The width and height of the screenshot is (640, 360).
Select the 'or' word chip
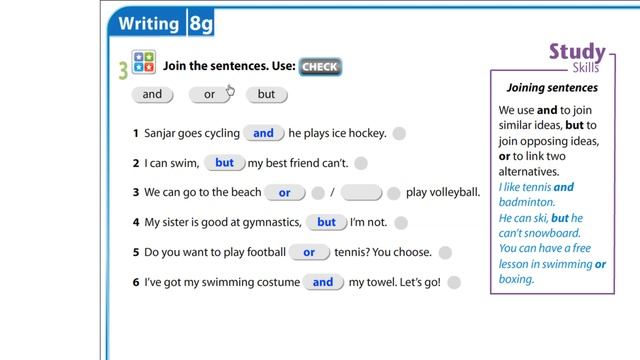pyautogui.click(x=209, y=95)
